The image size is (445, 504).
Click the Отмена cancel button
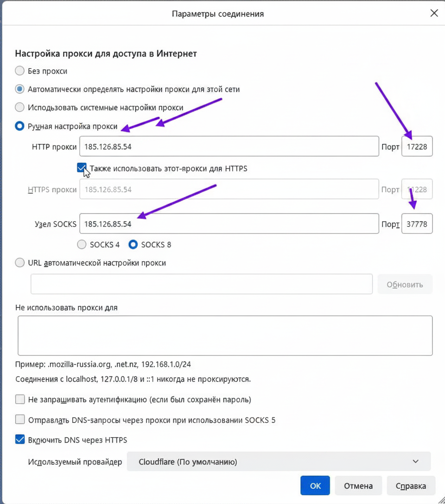358,485
